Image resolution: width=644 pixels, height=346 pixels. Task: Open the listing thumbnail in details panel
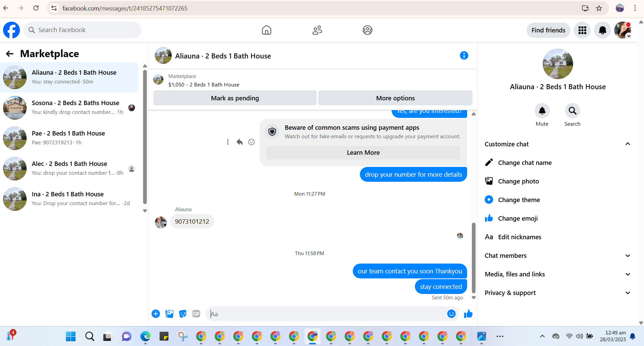(x=558, y=64)
